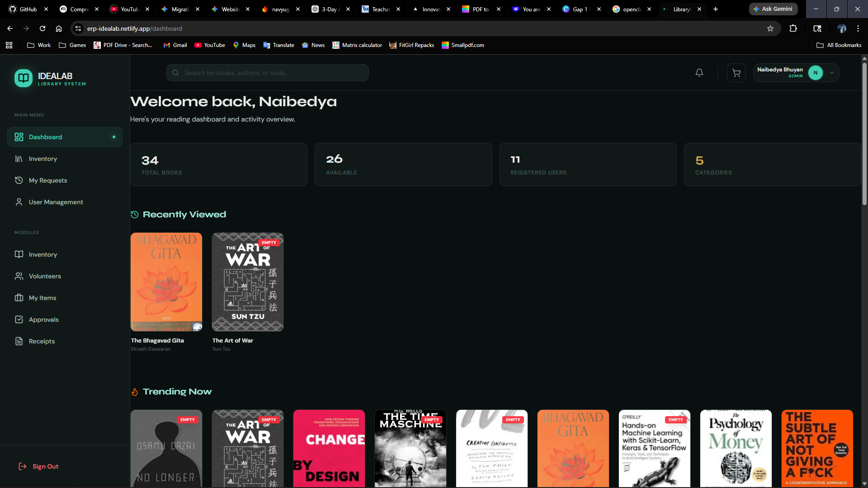
Task: Open Art of War in Recently Viewed
Action: tap(248, 282)
